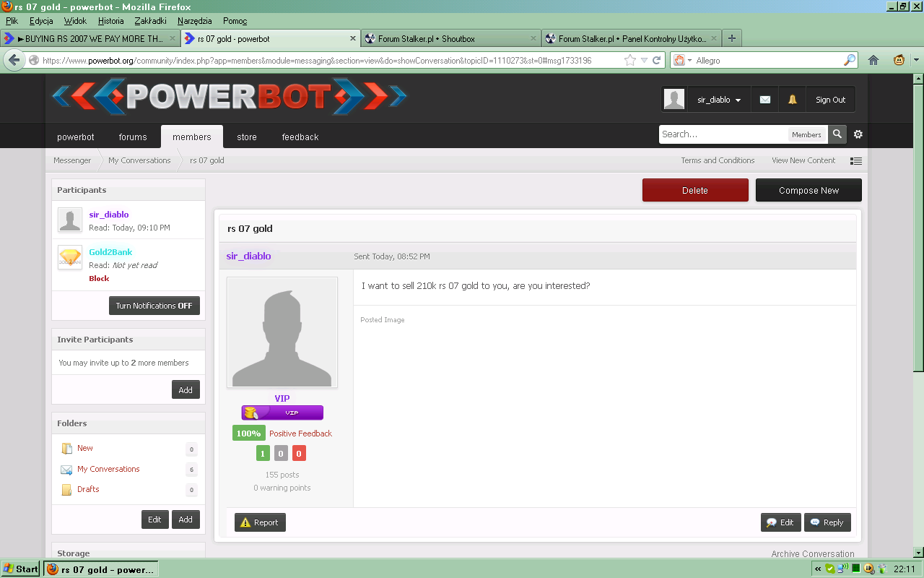Report the message with Report button
The image size is (924, 578).
(260, 522)
